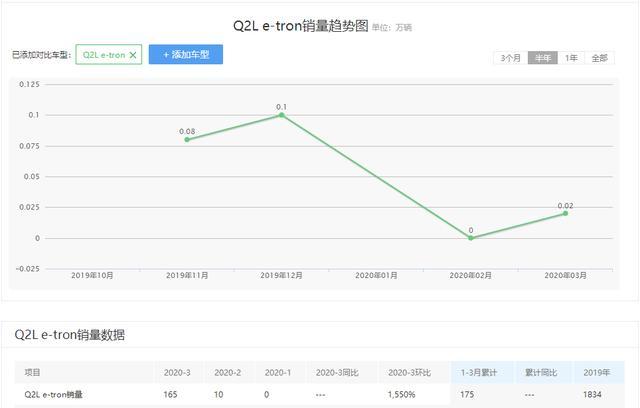
Task: Click the 2020年02月 axis label
Action: (x=471, y=275)
